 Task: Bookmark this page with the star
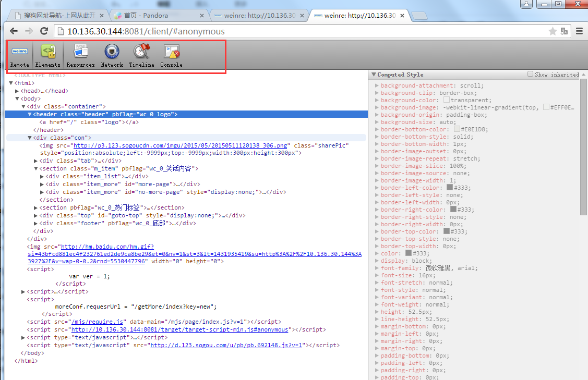coord(553,31)
